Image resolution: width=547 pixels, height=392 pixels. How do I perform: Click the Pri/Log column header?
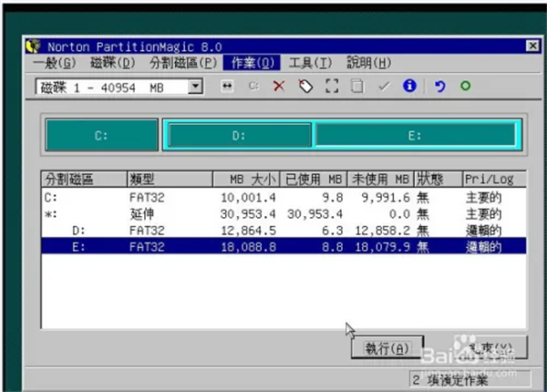(x=494, y=180)
